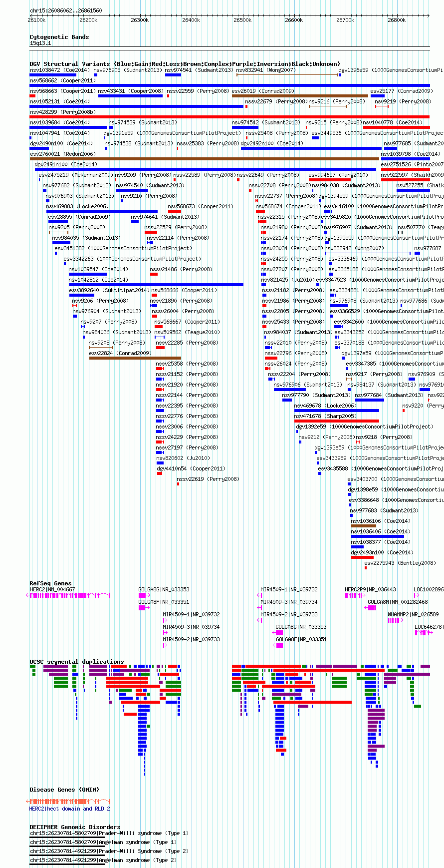Select Angelman syndrome (Type 2) entry
The image size is (444, 868).
pyautogui.click(x=104, y=860)
